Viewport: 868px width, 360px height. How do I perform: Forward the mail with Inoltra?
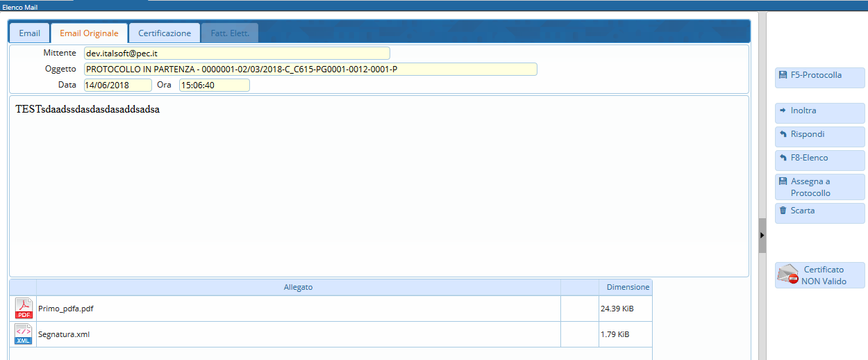click(820, 113)
